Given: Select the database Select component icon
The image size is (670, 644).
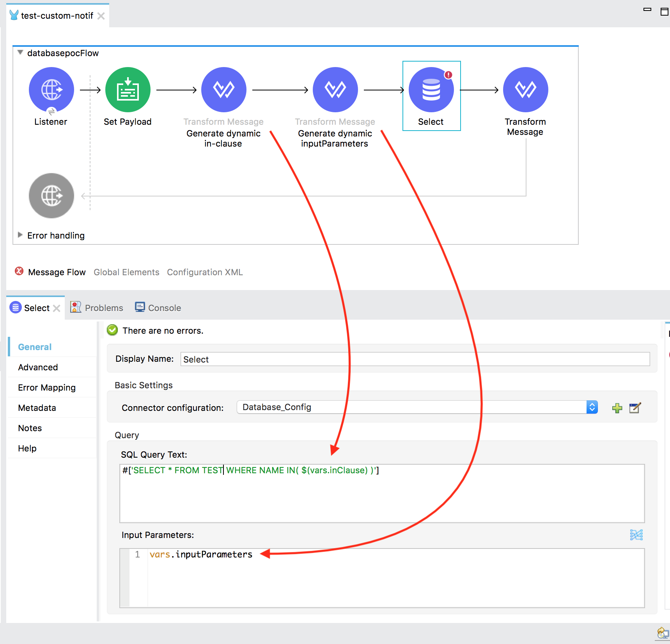Looking at the screenshot, I should click(431, 90).
